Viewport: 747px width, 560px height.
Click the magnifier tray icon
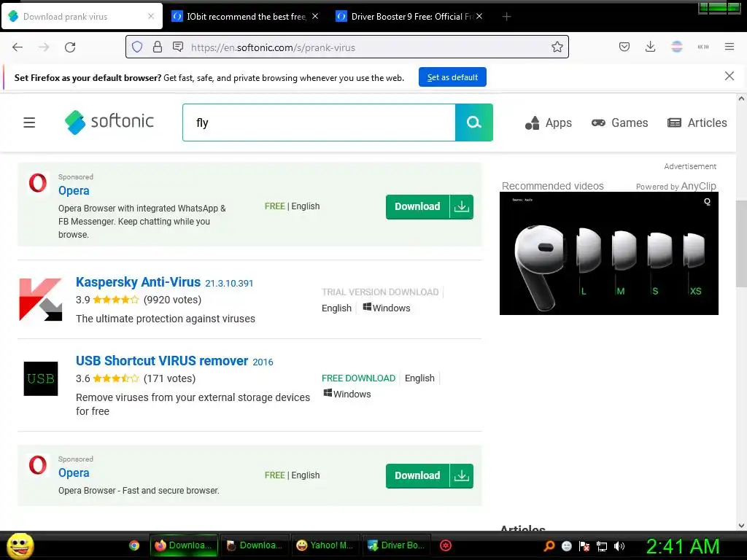pyautogui.click(x=549, y=546)
